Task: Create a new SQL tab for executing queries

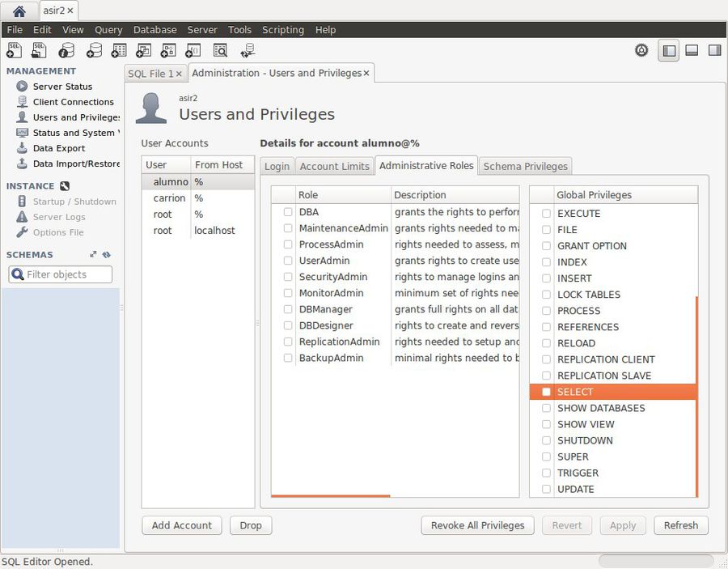Action: [13, 50]
